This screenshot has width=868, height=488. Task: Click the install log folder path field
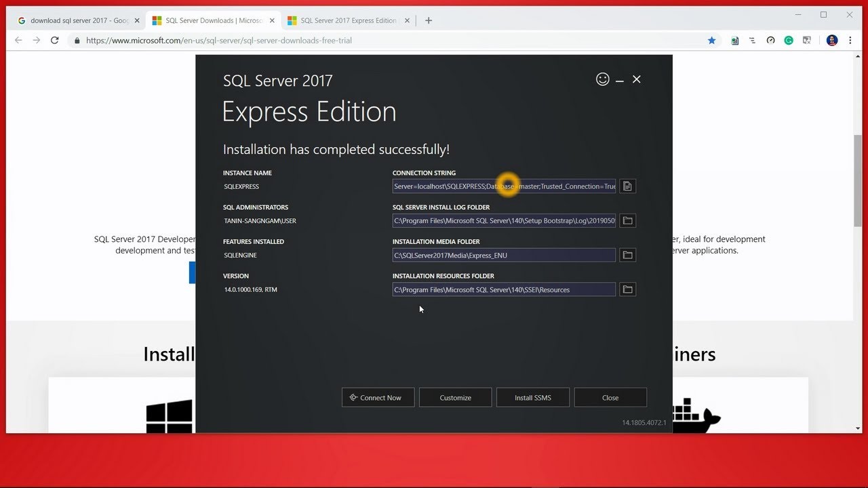click(504, 220)
